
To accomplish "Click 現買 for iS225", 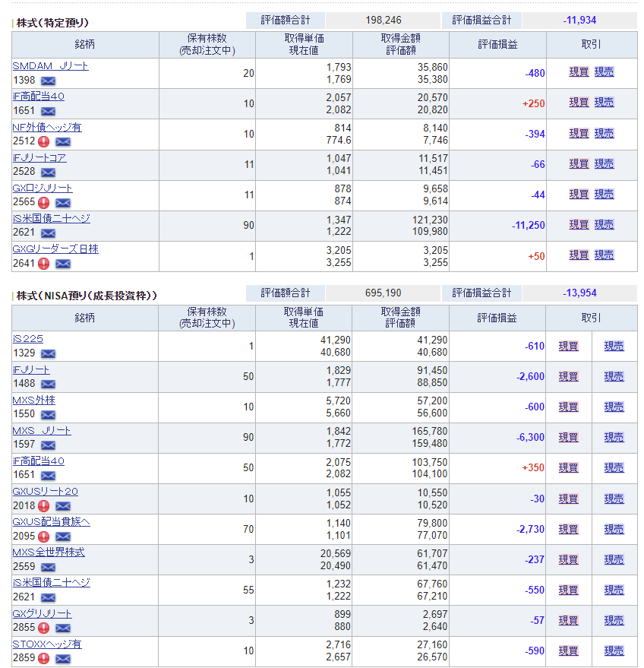I will pyautogui.click(x=568, y=346).
